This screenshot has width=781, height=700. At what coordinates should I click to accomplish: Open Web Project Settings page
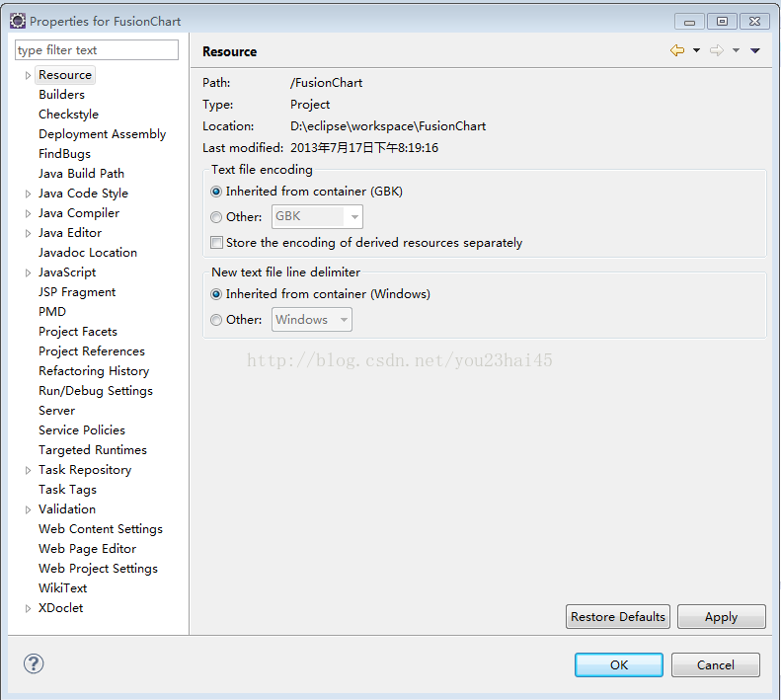click(98, 569)
